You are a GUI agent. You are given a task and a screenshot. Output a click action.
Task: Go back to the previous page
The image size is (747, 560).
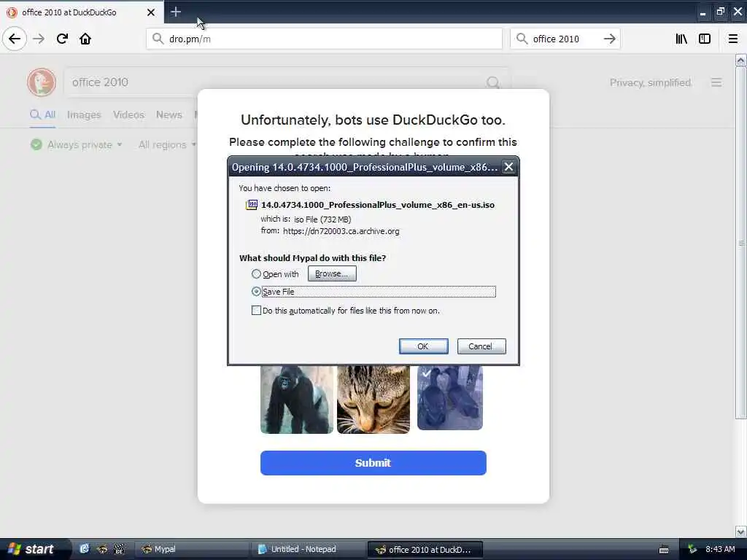[15, 39]
